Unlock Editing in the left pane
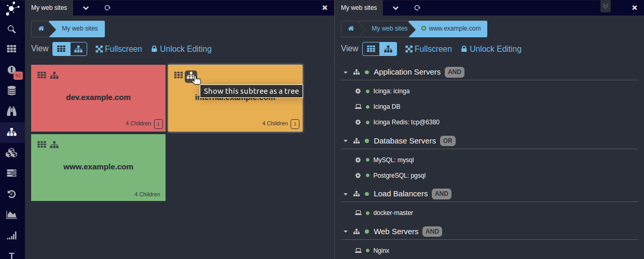Image resolution: width=644 pixels, height=259 pixels. (x=181, y=49)
